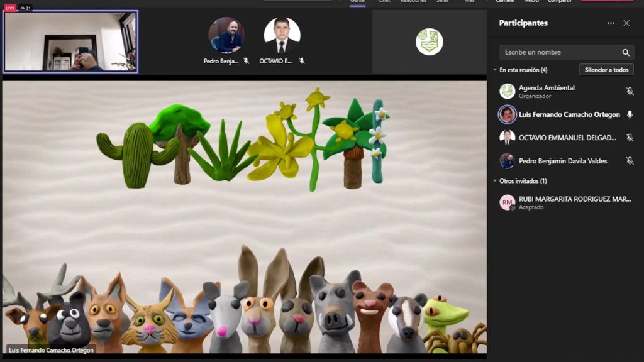Select the self-view camera thumbnail
This screenshot has width=644, height=362.
click(x=70, y=41)
